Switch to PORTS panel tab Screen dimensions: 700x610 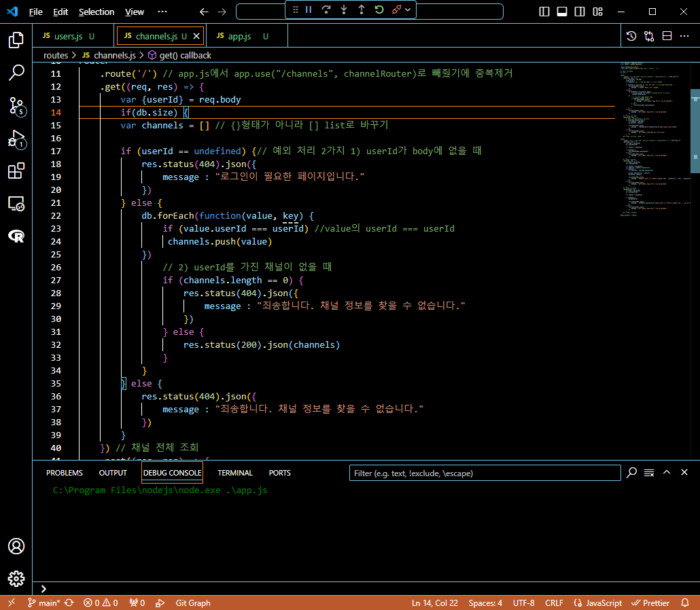(279, 473)
